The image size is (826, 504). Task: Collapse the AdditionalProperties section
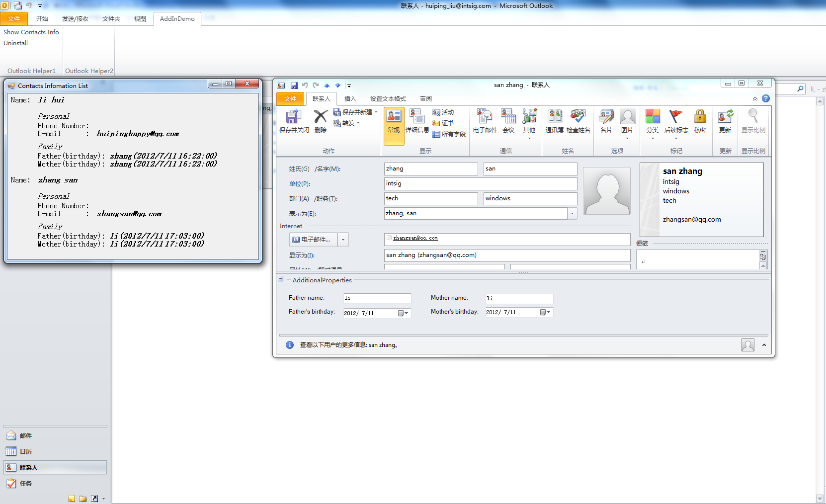tap(281, 279)
